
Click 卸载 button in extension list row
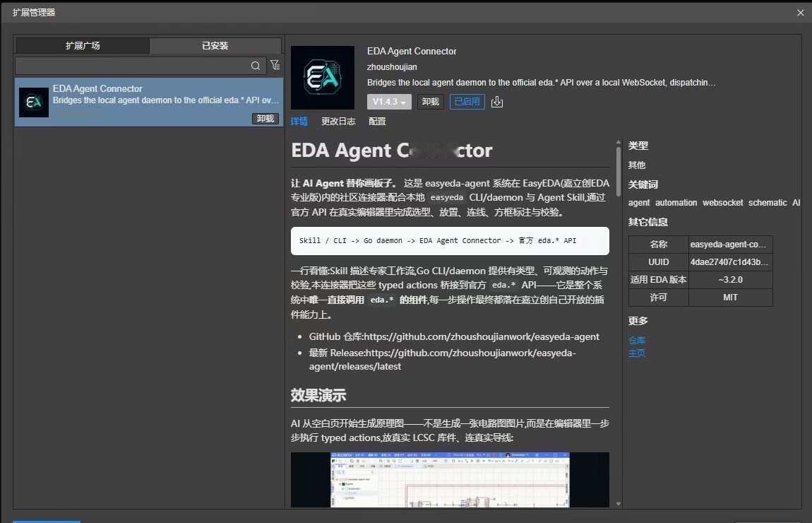(x=265, y=119)
